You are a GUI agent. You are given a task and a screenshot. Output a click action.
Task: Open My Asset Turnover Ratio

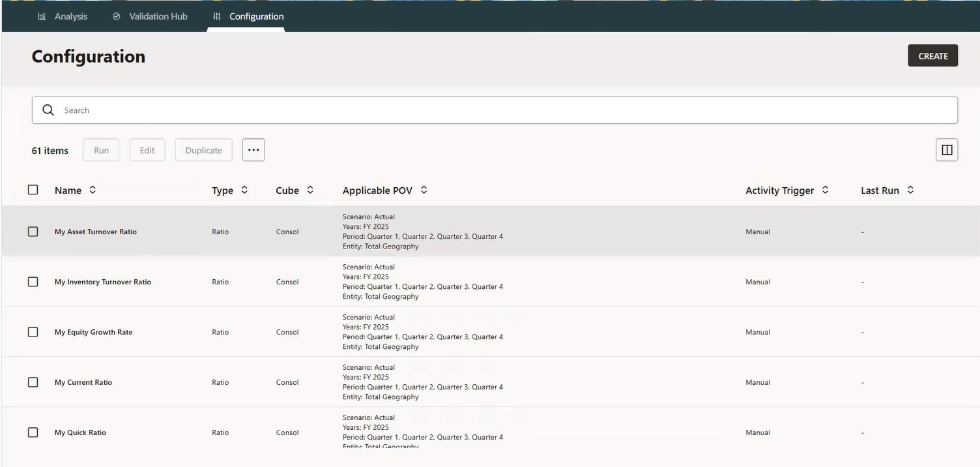[x=96, y=232]
